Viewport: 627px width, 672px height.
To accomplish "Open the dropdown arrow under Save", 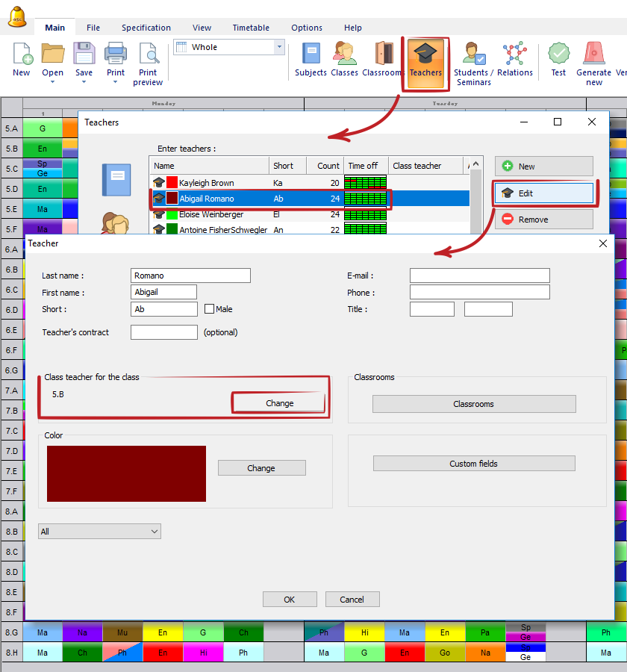I will (x=84, y=82).
